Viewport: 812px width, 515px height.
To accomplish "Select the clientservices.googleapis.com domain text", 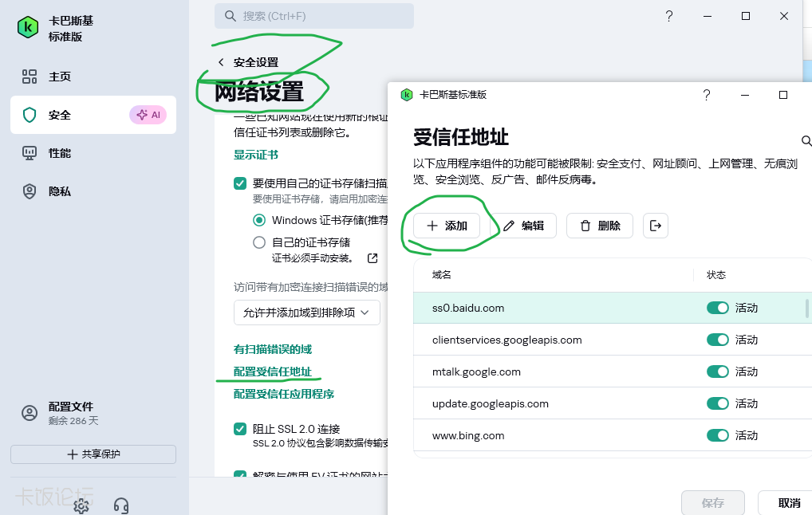I will click(x=507, y=340).
